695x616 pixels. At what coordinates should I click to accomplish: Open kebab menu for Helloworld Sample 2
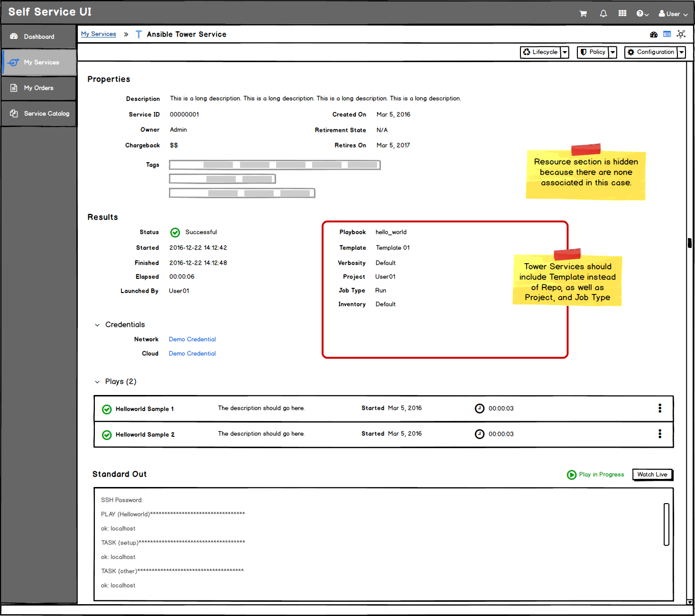(x=660, y=434)
